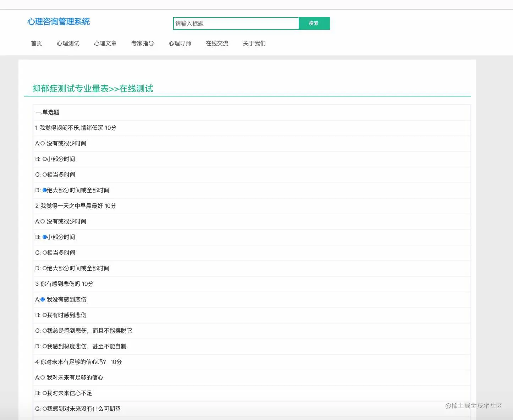Image resolution: width=513 pixels, height=420 pixels.
Task: Go to 在线交流 page
Action: (217, 43)
